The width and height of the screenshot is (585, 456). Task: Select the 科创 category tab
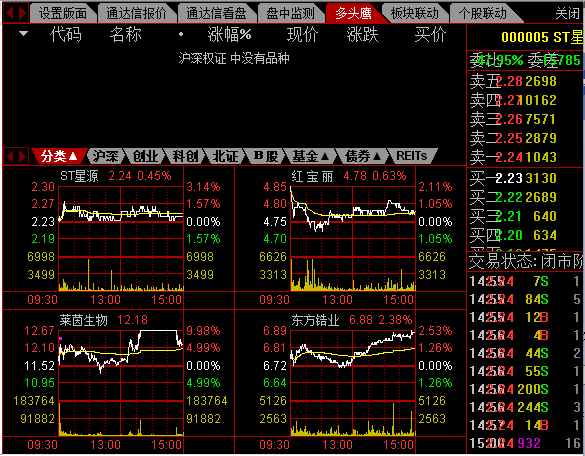(185, 156)
